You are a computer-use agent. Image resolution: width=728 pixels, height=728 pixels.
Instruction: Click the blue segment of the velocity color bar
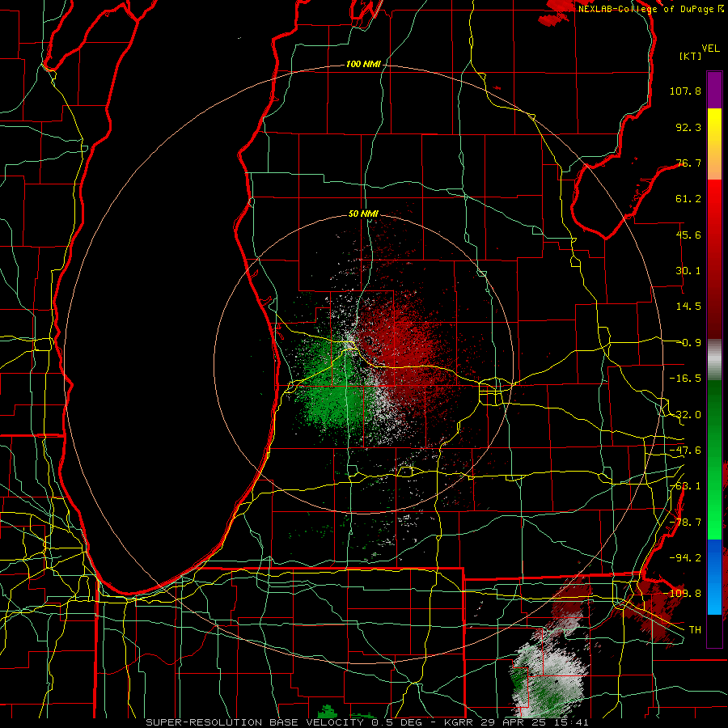pyautogui.click(x=714, y=577)
